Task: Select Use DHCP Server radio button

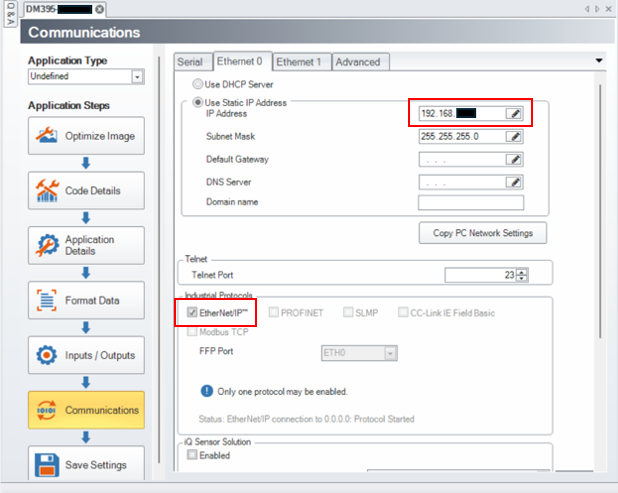Action: click(197, 86)
